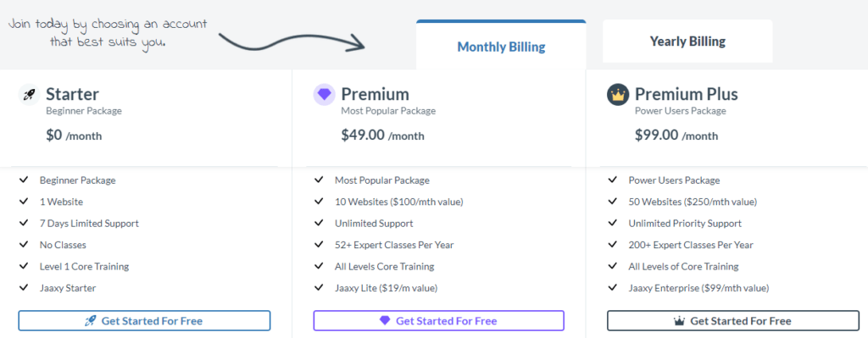The image size is (868, 338).
Task: Click the 200+ Expert Classes Per Year item
Action: (691, 245)
